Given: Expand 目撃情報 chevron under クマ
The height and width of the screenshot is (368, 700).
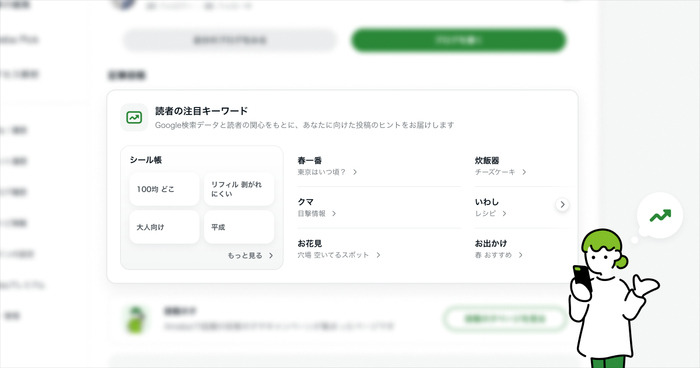Looking at the screenshot, I should pos(334,213).
